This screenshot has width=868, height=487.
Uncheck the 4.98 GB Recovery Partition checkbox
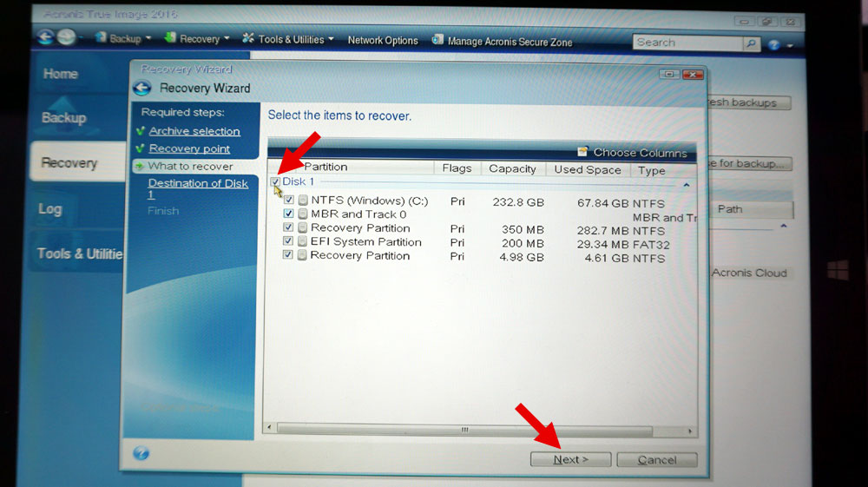coord(287,254)
